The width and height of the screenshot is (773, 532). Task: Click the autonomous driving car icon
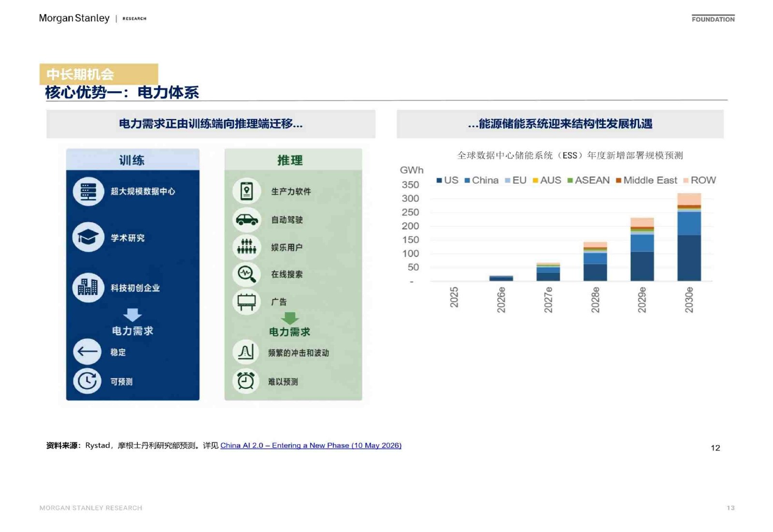click(x=247, y=220)
